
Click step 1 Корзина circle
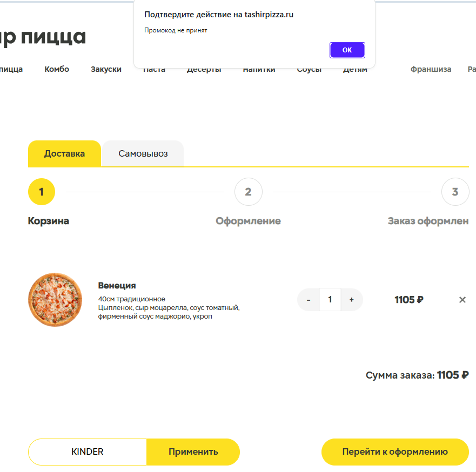point(42,192)
